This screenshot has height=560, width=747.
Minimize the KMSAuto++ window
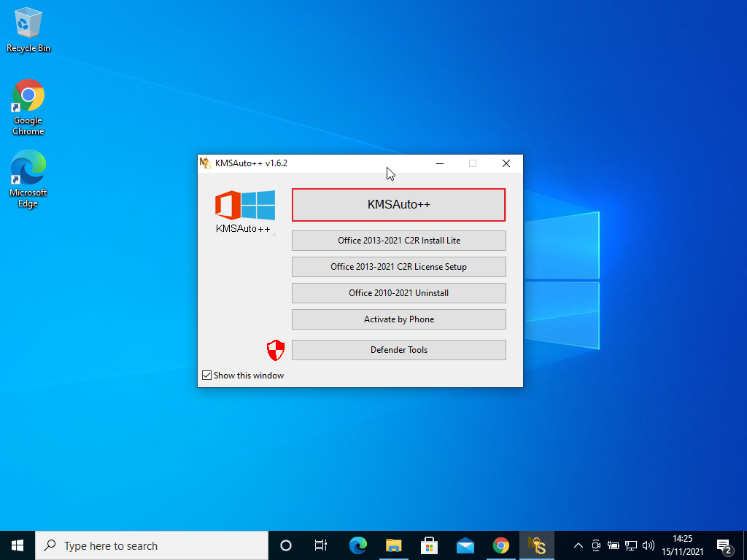(x=440, y=163)
